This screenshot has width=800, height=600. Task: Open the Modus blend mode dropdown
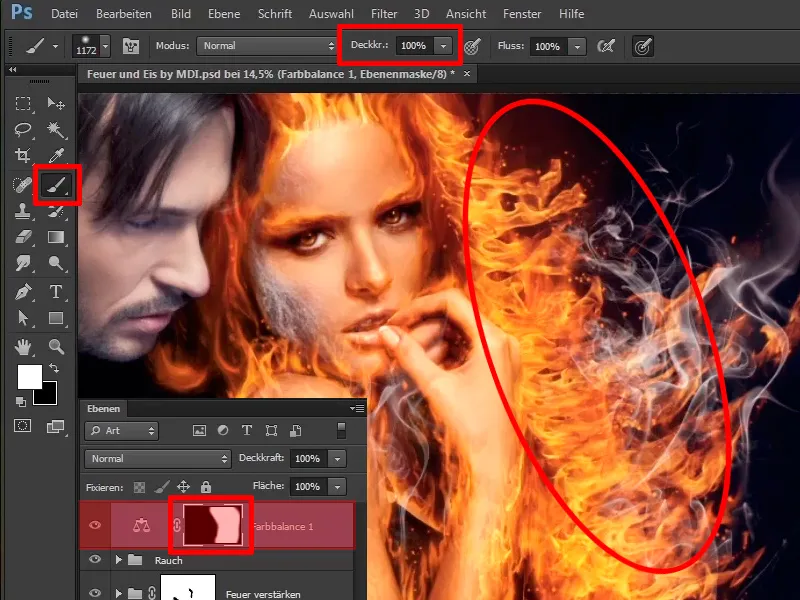point(267,46)
